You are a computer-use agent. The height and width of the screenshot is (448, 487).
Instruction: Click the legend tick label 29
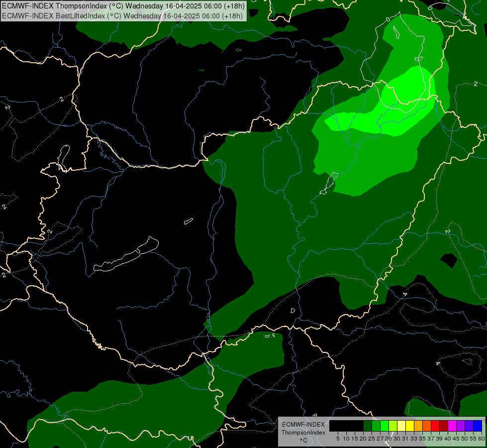click(389, 439)
